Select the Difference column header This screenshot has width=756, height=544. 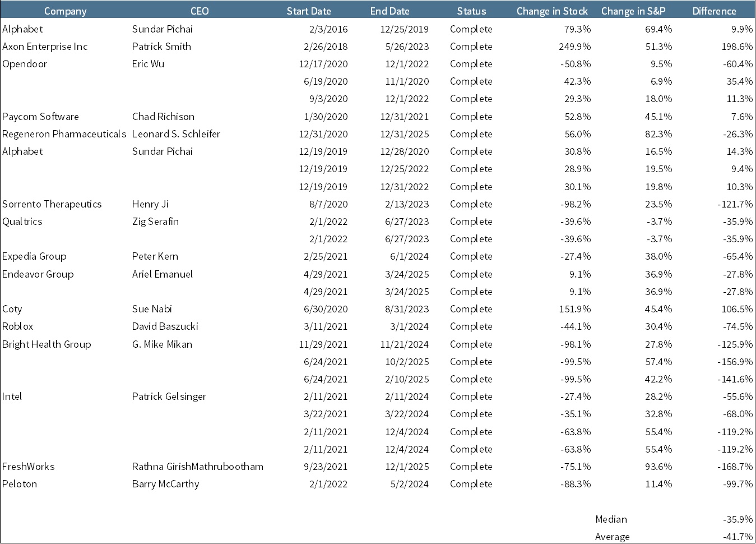(x=714, y=11)
